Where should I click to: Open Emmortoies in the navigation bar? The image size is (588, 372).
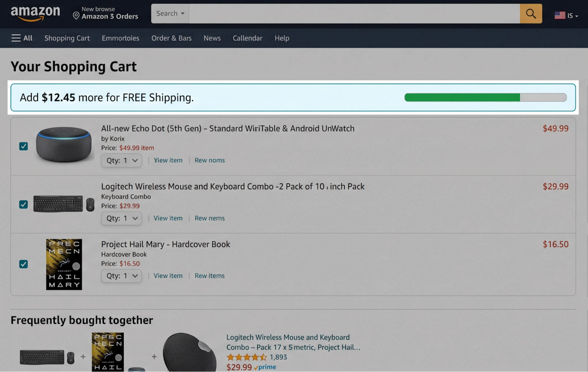pos(121,38)
